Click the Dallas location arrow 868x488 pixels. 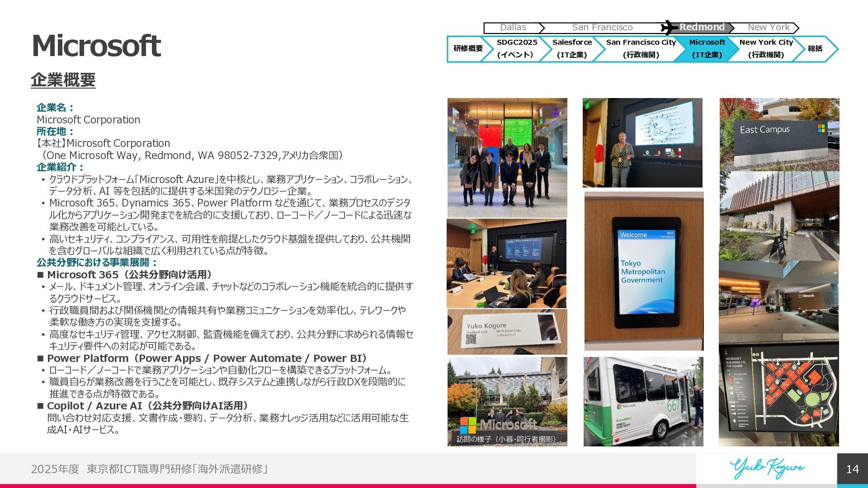pos(513,28)
